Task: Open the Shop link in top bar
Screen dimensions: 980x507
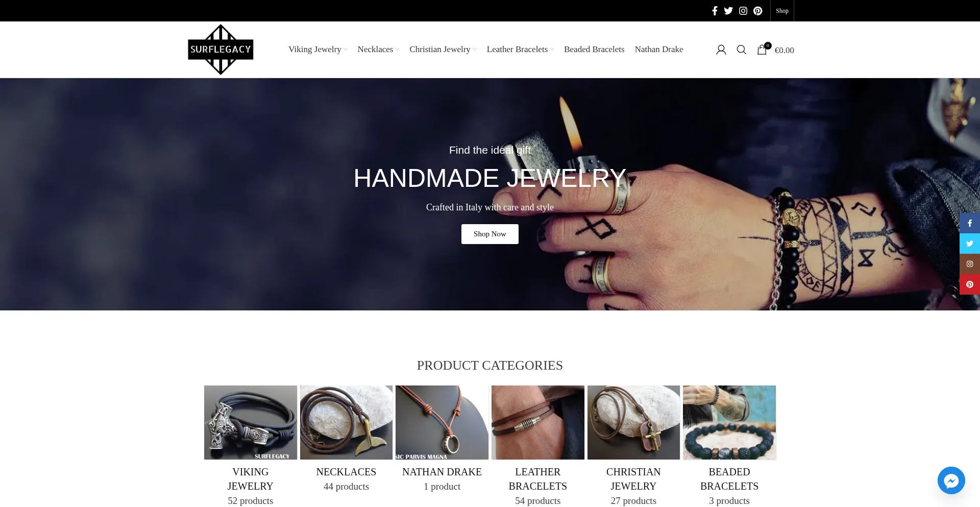Action: 782,11
